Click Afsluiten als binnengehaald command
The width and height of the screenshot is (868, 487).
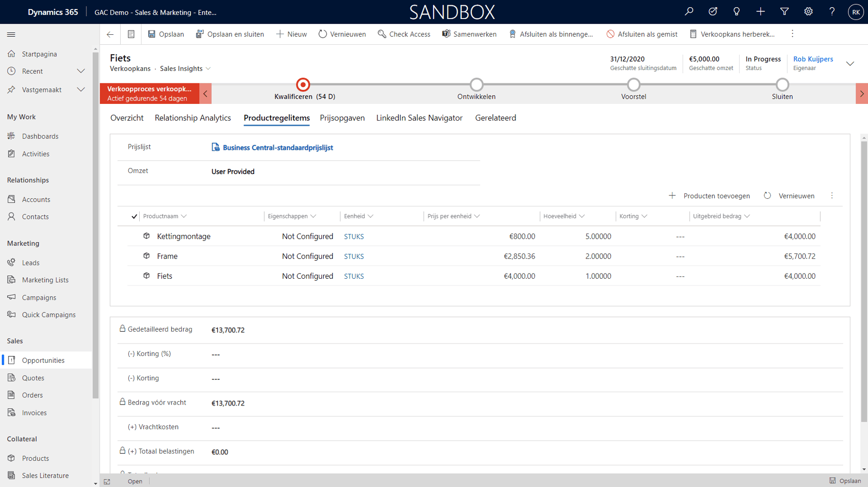[x=551, y=34]
